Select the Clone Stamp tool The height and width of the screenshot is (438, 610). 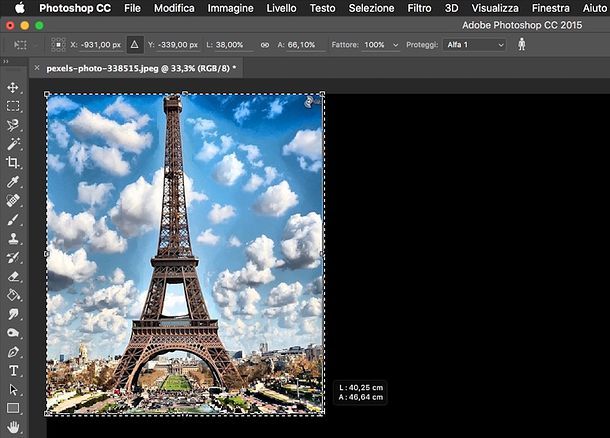point(13,238)
